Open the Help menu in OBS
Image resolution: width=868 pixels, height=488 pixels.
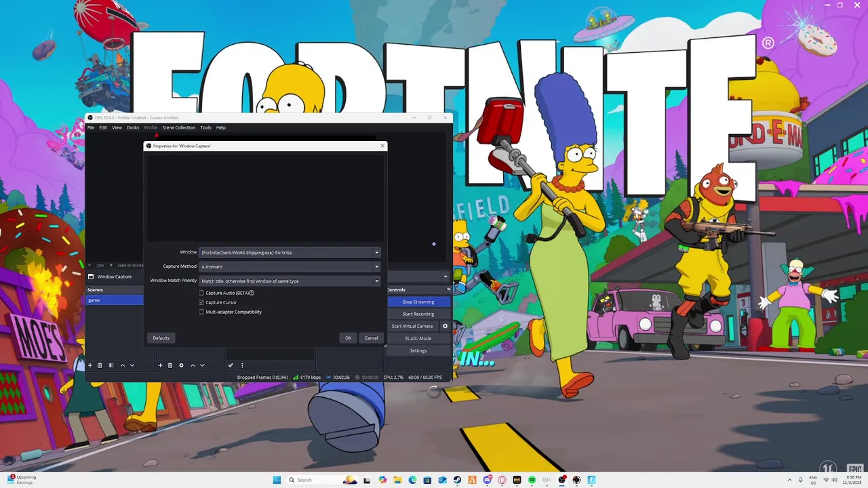pyautogui.click(x=221, y=127)
